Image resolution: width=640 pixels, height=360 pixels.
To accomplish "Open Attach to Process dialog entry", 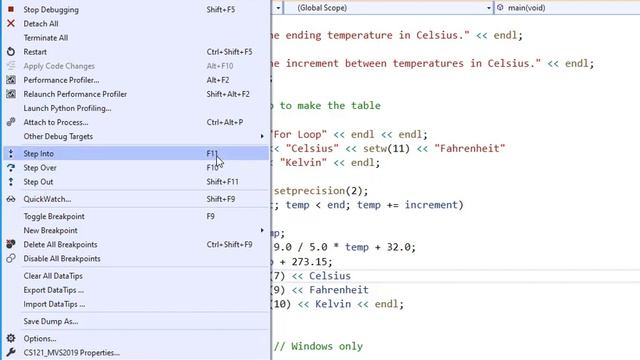I will click(136, 122).
